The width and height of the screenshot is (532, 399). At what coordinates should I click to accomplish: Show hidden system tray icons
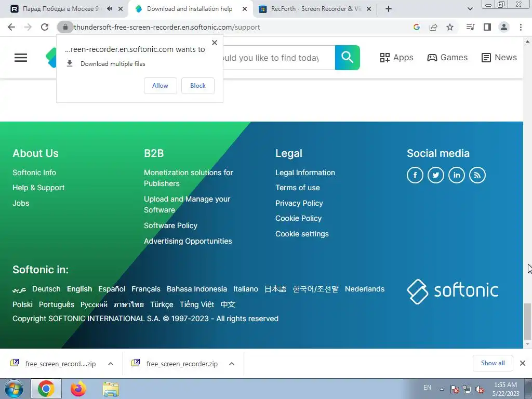442,389
